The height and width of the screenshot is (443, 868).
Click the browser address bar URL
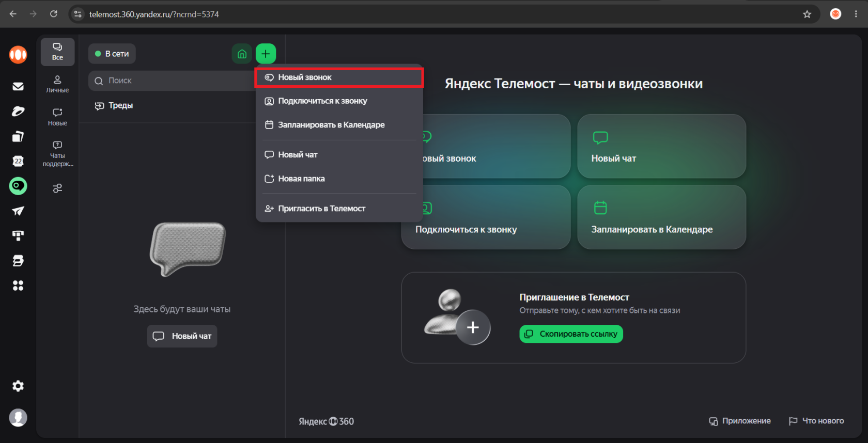coord(154,14)
